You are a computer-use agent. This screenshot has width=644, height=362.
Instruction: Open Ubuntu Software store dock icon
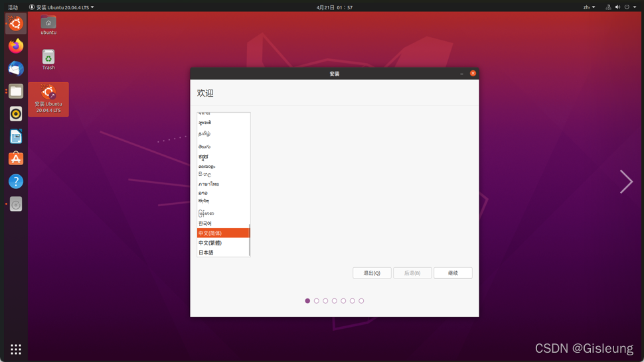point(16,158)
